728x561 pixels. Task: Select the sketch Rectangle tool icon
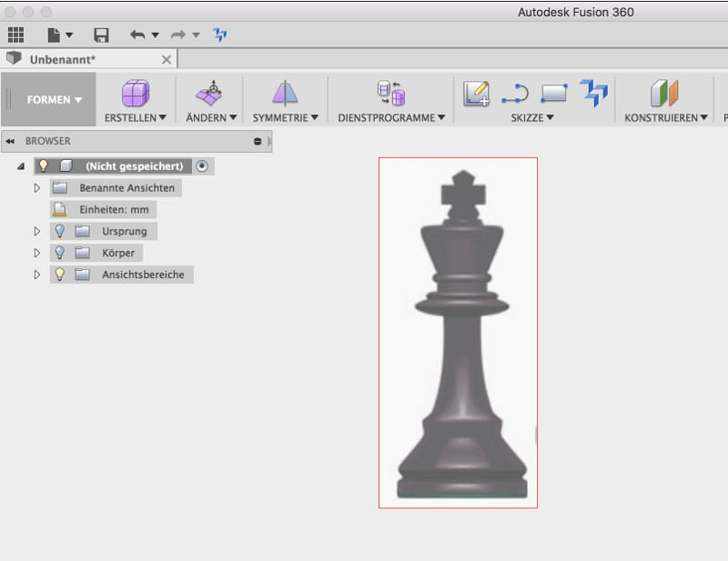point(553,94)
